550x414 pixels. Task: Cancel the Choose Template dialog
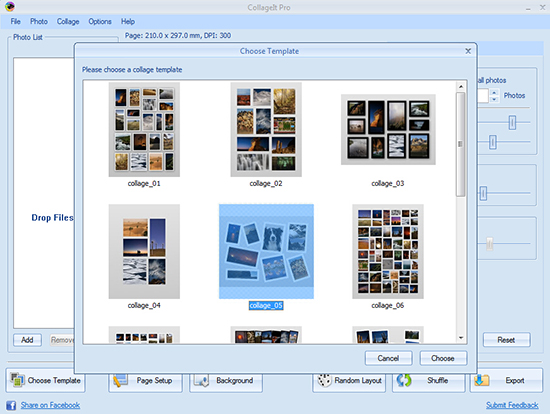(x=388, y=358)
